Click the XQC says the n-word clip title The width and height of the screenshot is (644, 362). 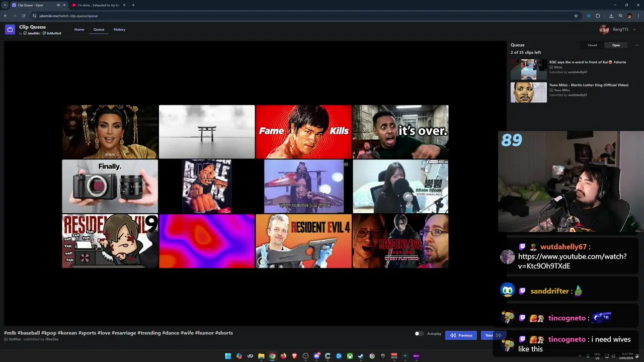(588, 62)
